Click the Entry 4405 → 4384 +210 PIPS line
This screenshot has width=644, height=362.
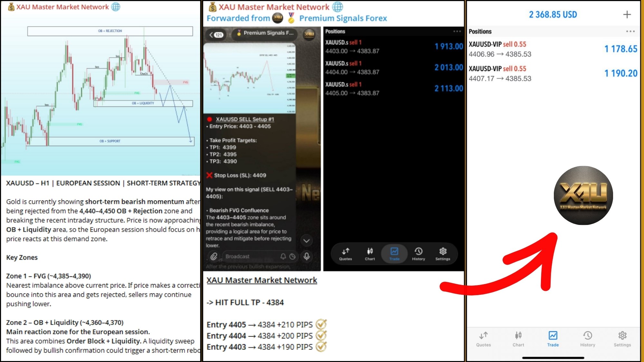(267, 324)
